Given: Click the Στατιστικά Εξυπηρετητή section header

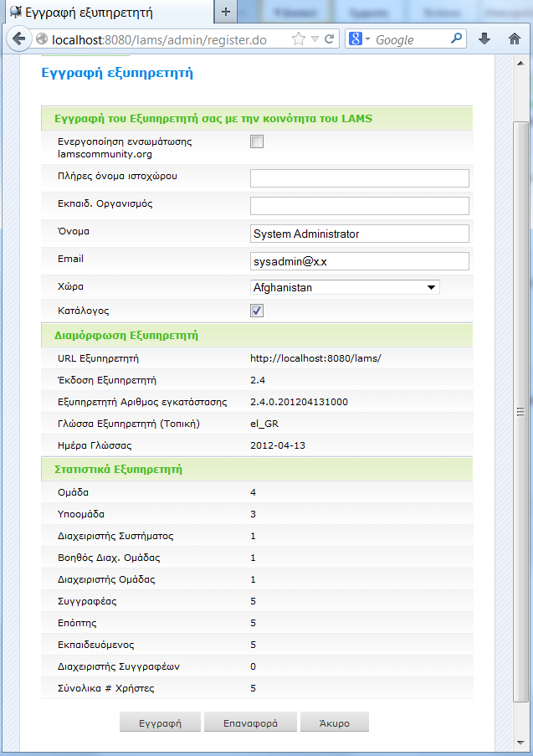Looking at the screenshot, I should point(119,470).
